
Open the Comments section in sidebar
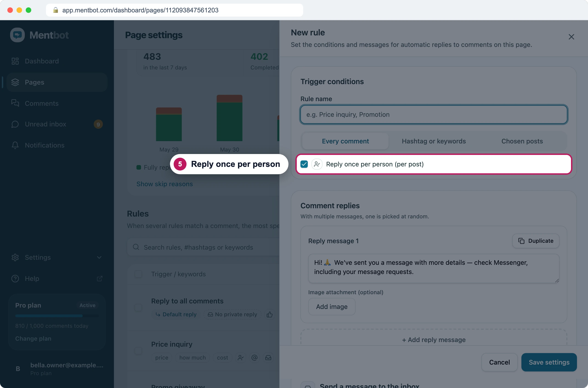(x=57, y=103)
